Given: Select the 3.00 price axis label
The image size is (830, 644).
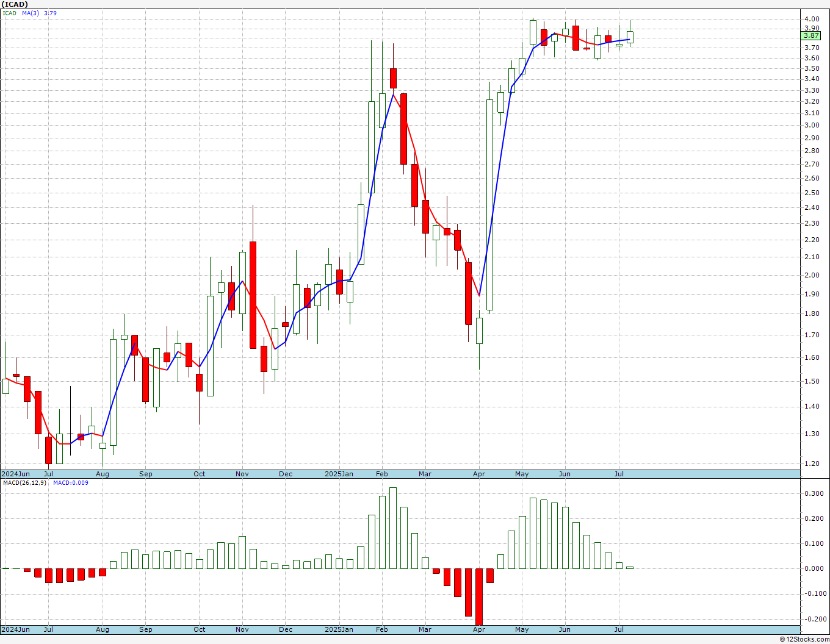Looking at the screenshot, I should (812, 125).
